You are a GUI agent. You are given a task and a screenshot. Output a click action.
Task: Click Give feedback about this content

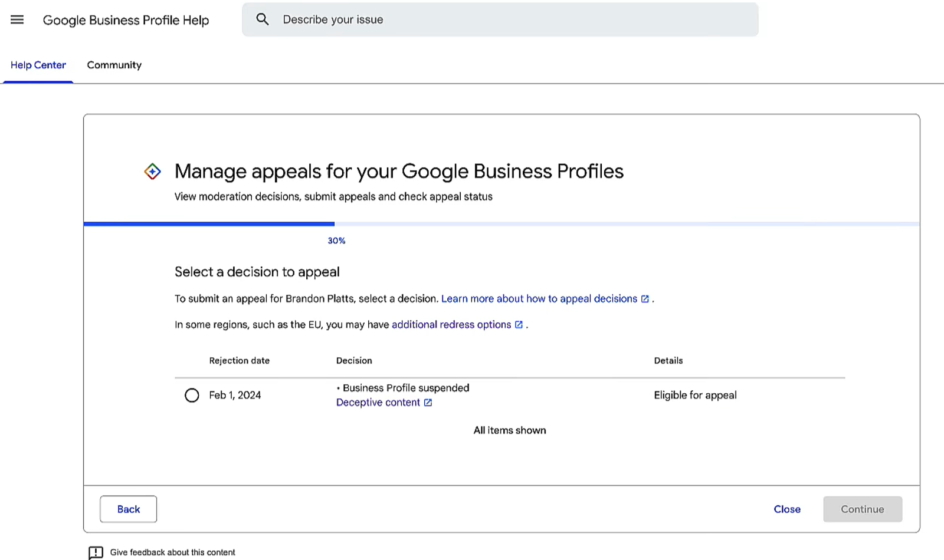click(172, 552)
